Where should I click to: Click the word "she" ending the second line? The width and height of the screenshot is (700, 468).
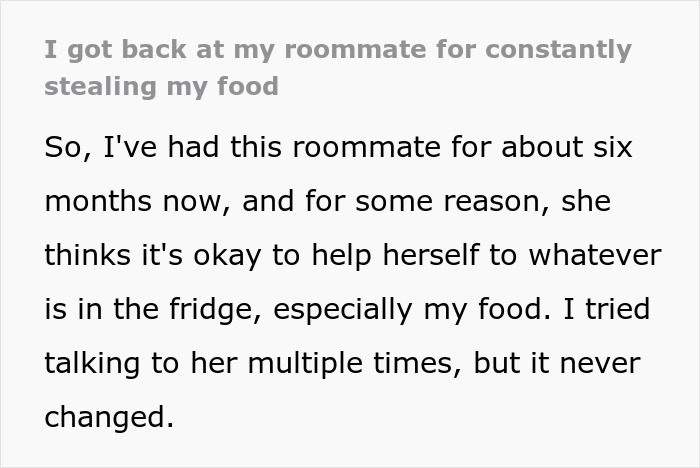coord(586,201)
